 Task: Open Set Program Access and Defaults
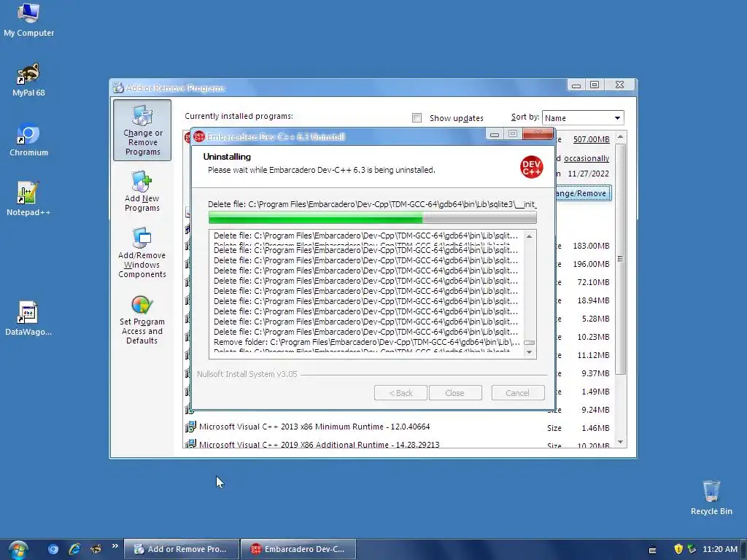142,319
